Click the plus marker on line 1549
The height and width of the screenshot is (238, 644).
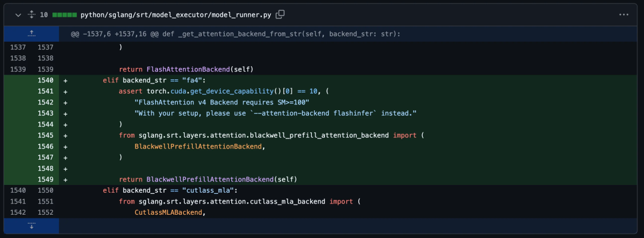coord(66,180)
